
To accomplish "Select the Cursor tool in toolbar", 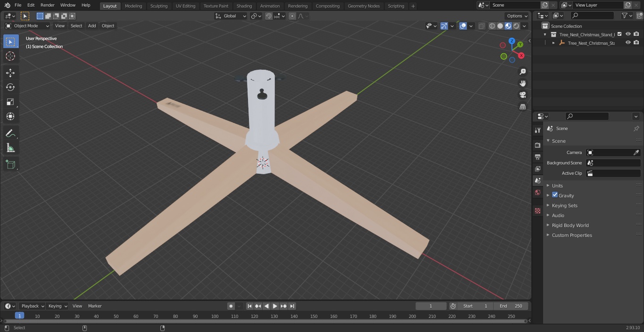I will (x=10, y=56).
